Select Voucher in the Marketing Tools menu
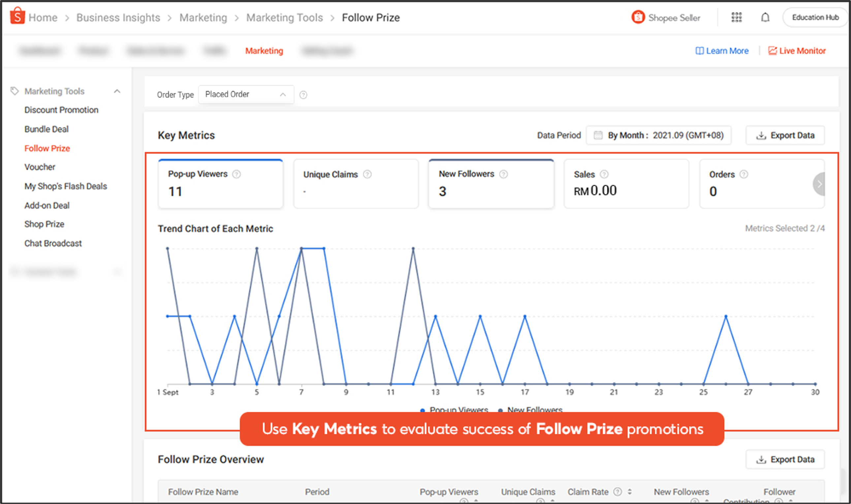The width and height of the screenshot is (851, 504). click(x=40, y=167)
